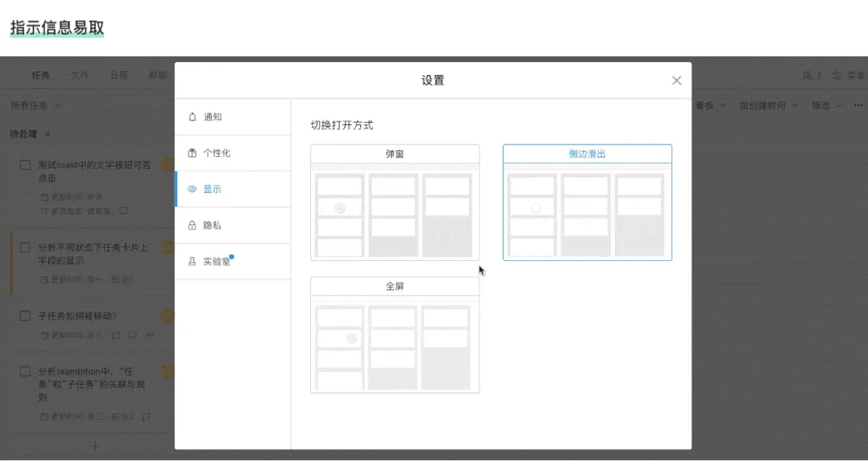
Task: Click the plus icon to add task
Action: (94, 446)
